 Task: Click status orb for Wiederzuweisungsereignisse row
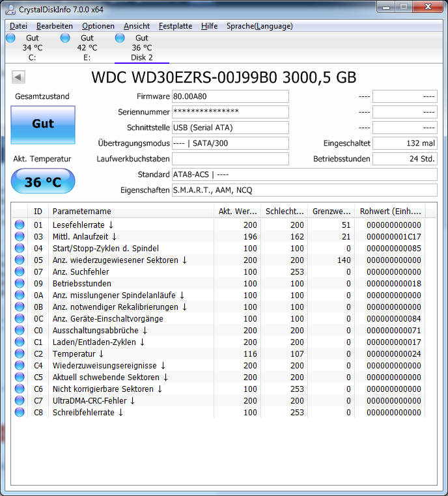[x=20, y=365]
